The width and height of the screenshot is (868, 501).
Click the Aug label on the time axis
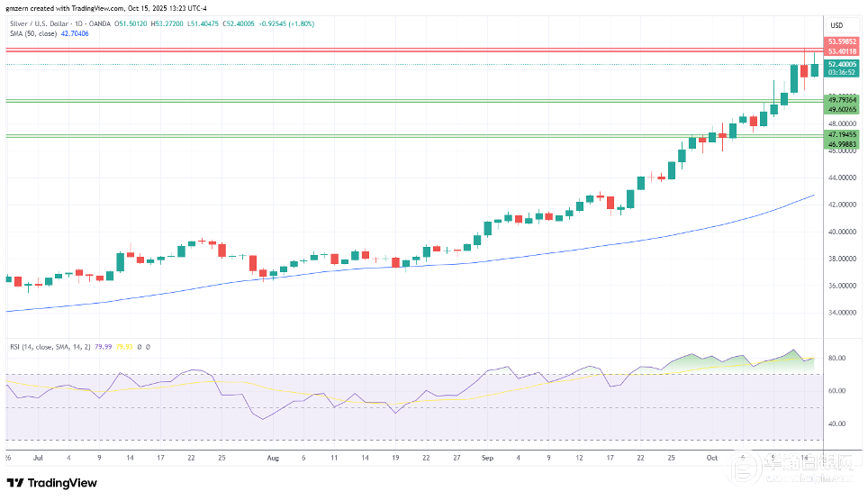click(274, 458)
